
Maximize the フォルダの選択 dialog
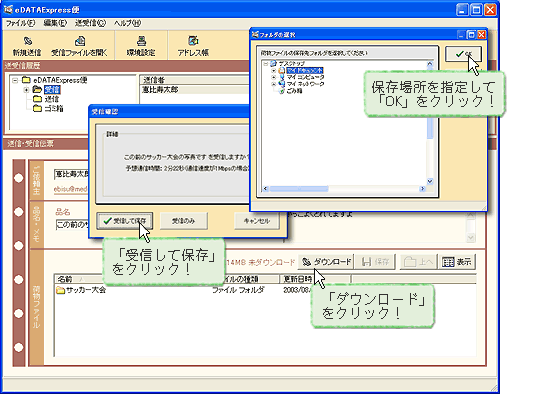471,34
